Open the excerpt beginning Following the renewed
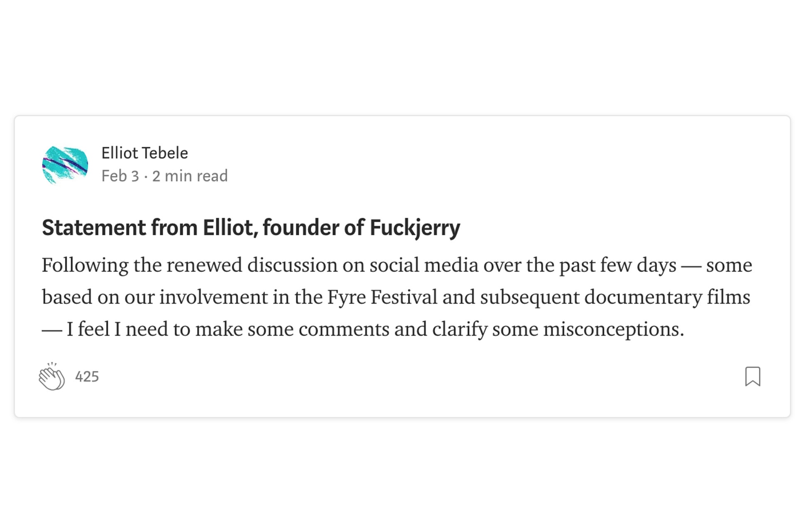This screenshot has width=798, height=532. 397,297
